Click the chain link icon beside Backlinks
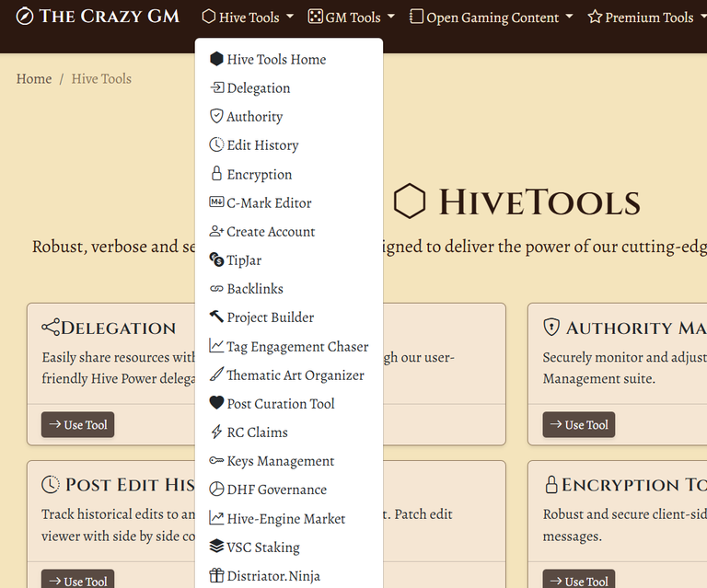The image size is (707, 588). [x=216, y=288]
